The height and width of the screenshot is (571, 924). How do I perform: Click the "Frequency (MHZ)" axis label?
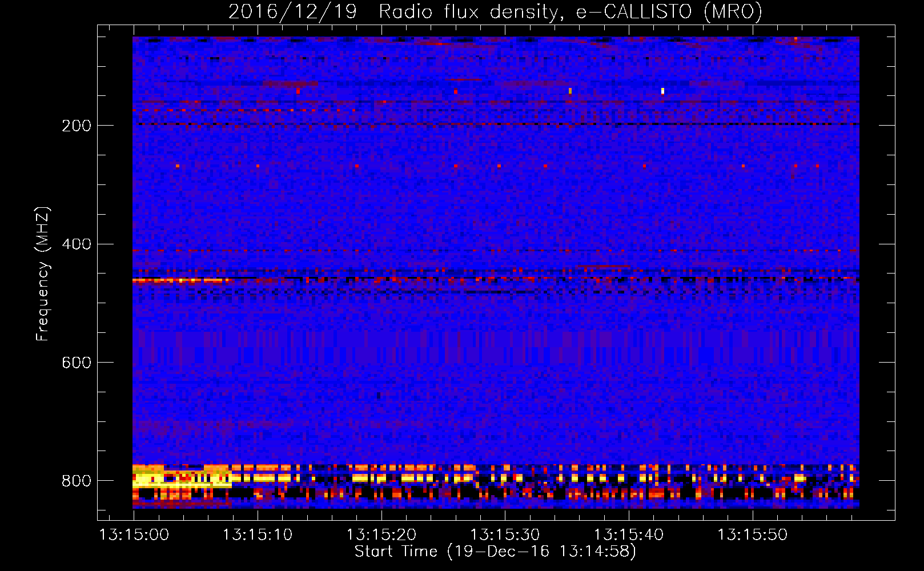pos(43,274)
